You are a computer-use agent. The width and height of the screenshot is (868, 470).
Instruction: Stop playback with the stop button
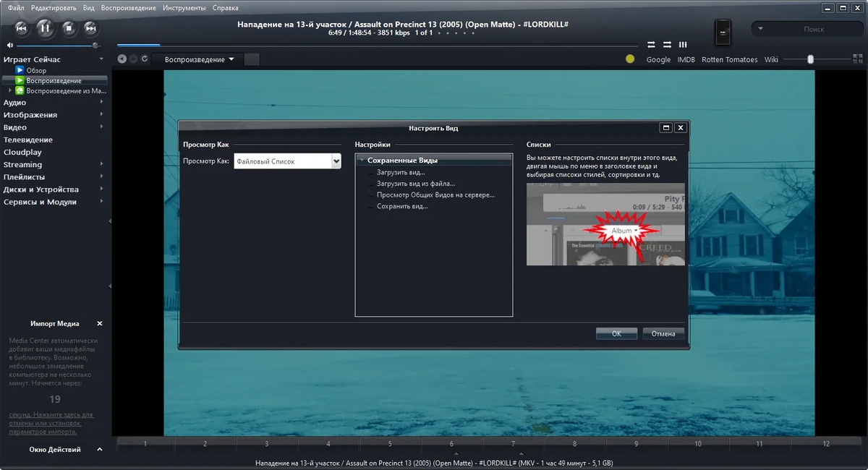(x=69, y=28)
